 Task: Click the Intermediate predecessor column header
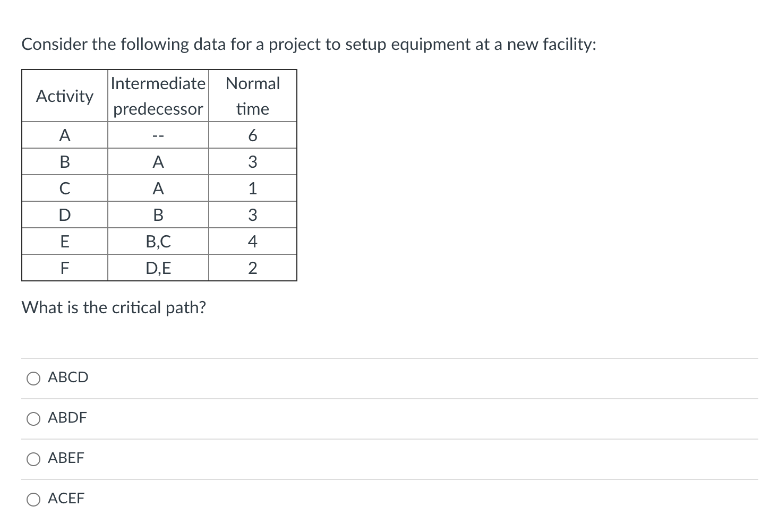(158, 96)
